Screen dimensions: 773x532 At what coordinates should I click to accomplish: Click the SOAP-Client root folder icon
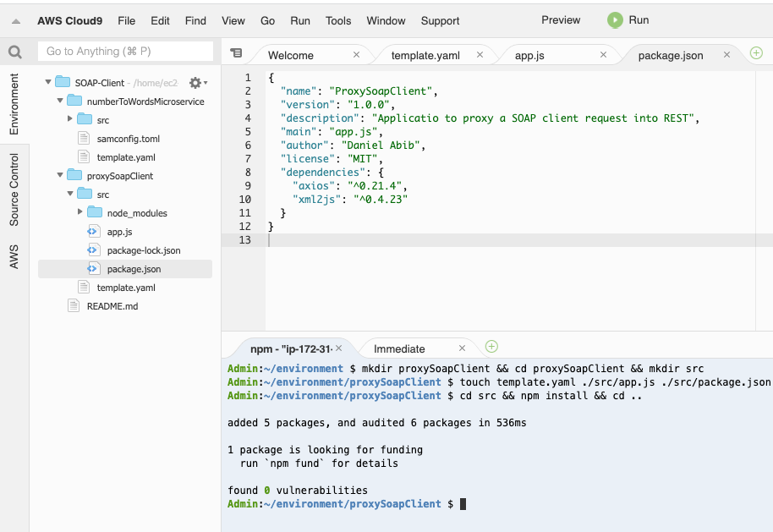click(63, 82)
